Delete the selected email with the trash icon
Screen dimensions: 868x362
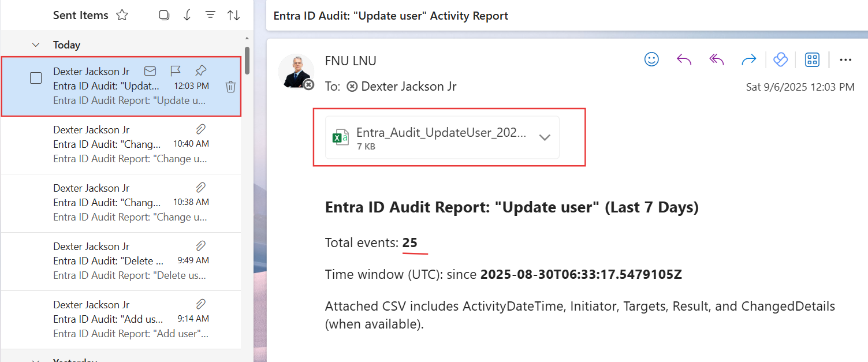(230, 87)
